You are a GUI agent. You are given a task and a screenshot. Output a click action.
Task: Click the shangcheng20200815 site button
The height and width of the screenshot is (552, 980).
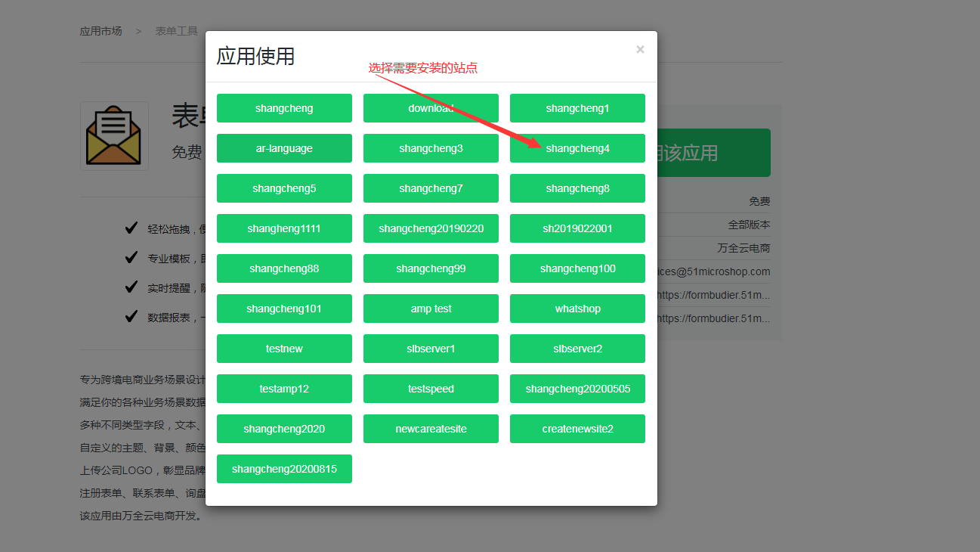point(284,469)
